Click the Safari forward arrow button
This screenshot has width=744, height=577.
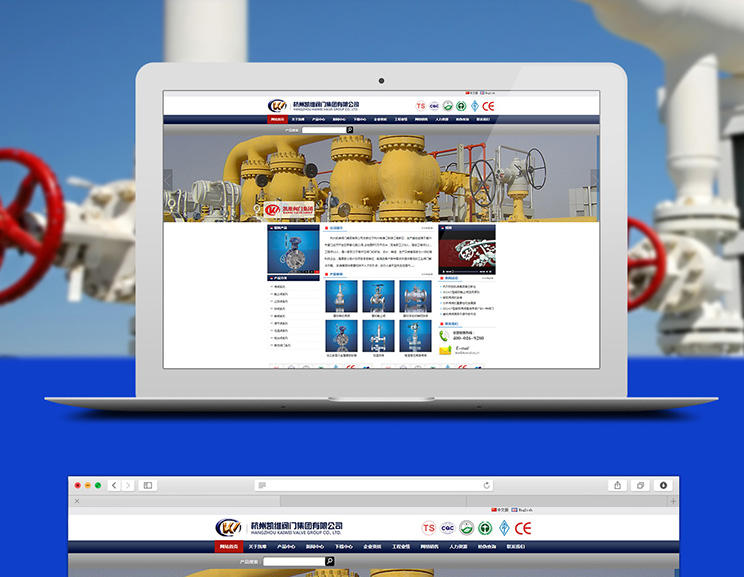(x=127, y=485)
